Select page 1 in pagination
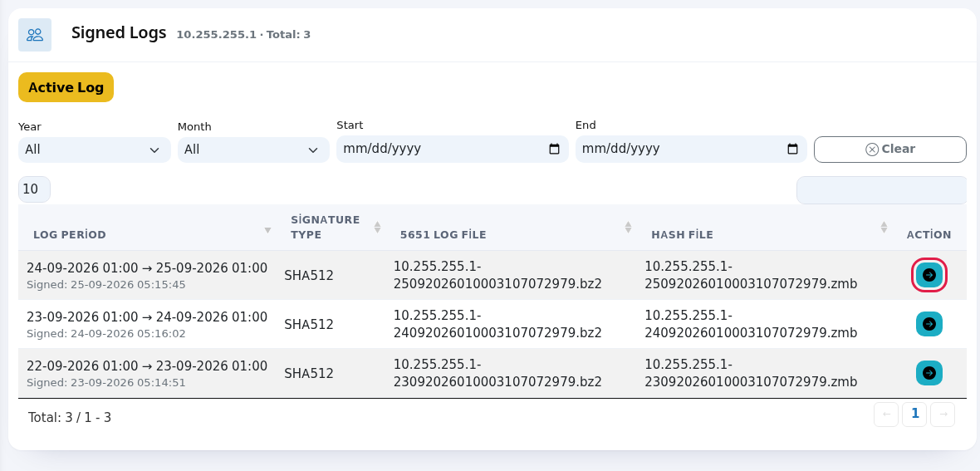The height and width of the screenshot is (471, 980). [914, 414]
